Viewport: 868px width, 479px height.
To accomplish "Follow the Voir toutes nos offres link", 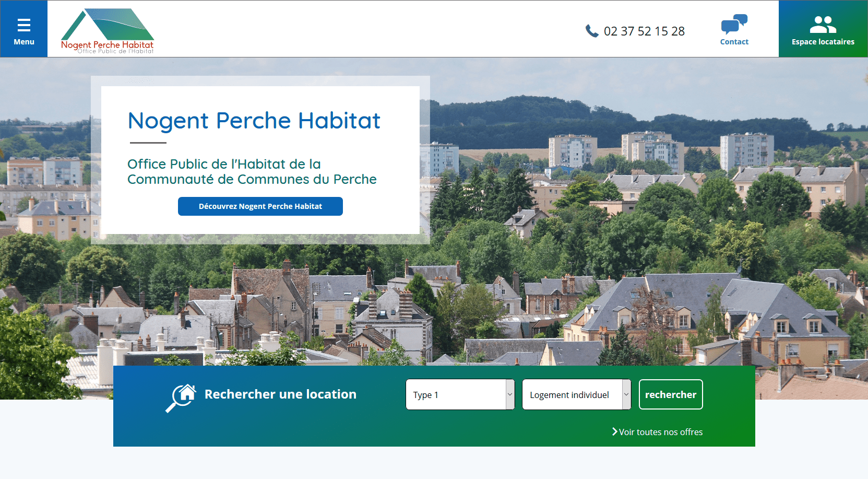I will [x=660, y=432].
